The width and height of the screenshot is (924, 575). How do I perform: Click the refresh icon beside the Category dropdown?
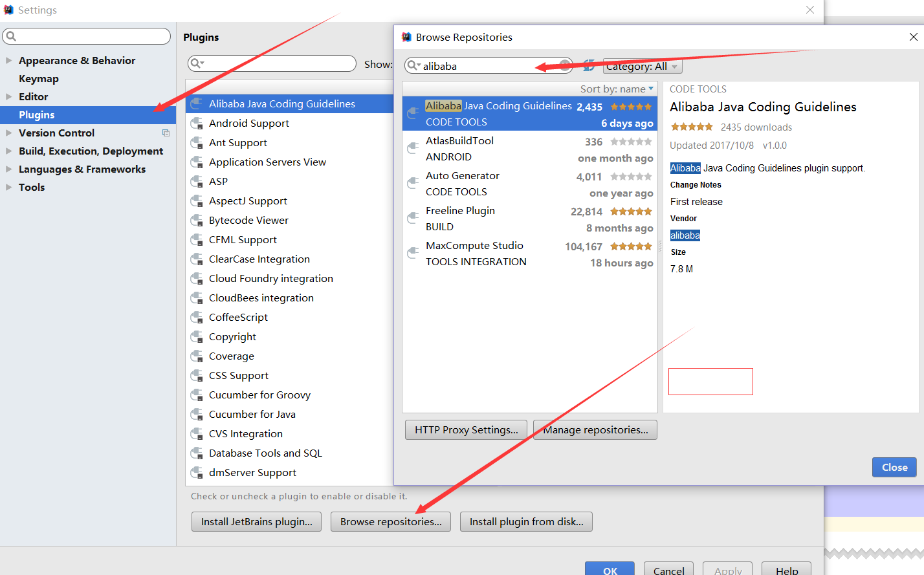pyautogui.click(x=589, y=65)
